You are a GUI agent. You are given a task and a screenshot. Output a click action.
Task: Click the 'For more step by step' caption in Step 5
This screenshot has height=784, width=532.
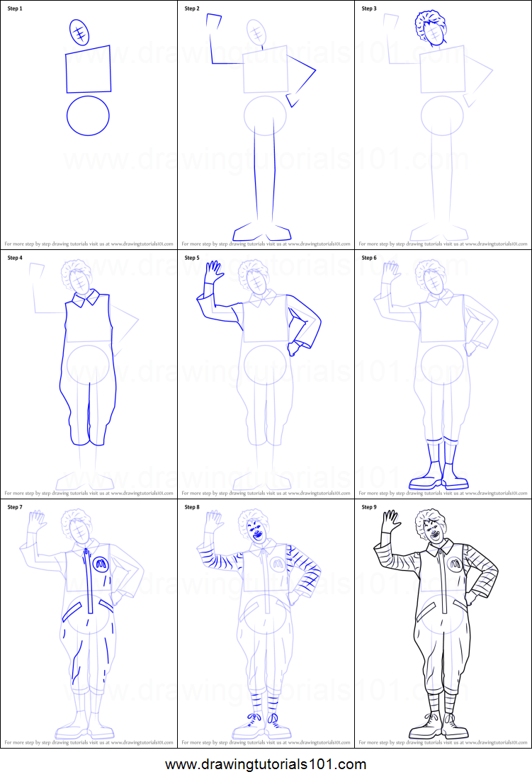266,494
